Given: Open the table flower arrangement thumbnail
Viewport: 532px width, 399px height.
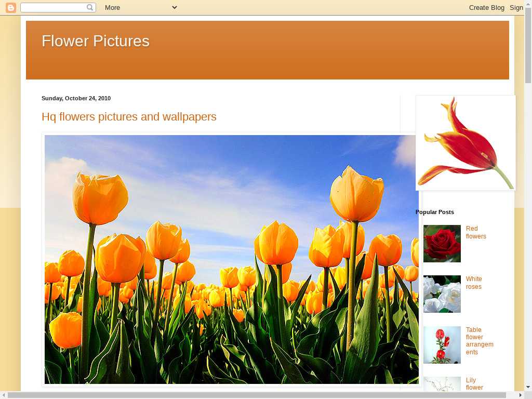Looking at the screenshot, I should [x=442, y=344].
